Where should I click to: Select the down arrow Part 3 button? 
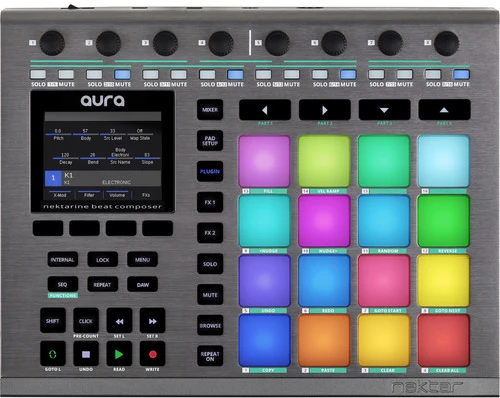(x=384, y=110)
